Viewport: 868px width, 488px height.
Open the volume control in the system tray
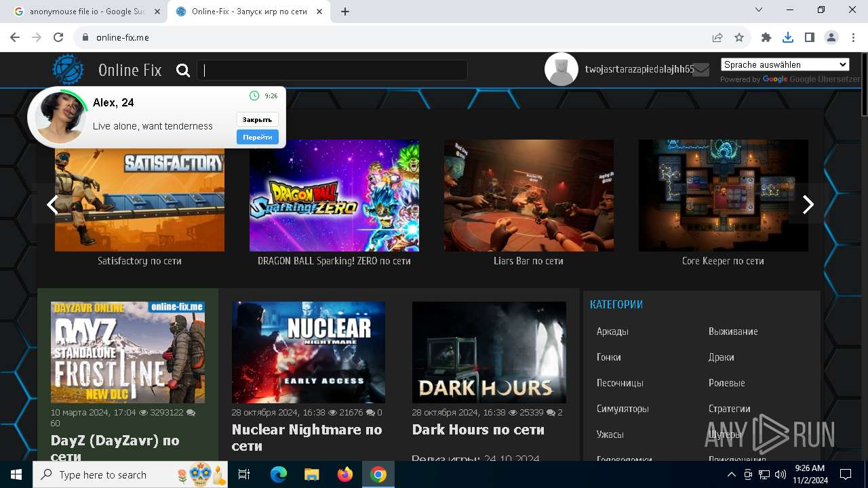(780, 474)
